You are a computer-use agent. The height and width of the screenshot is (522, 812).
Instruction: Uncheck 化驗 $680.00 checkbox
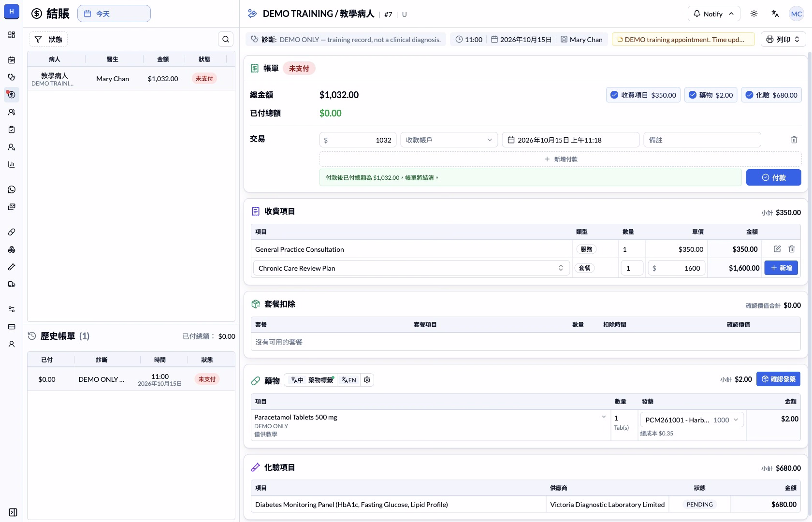pyautogui.click(x=771, y=95)
